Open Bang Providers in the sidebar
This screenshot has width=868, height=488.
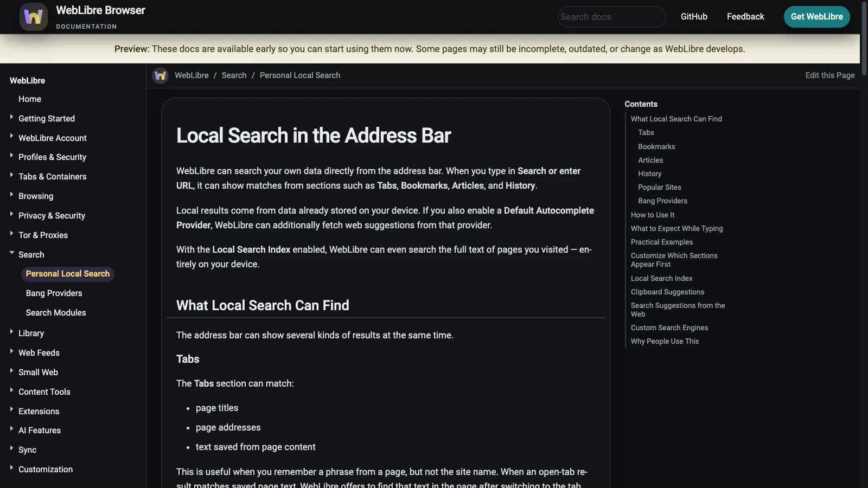pos(54,293)
